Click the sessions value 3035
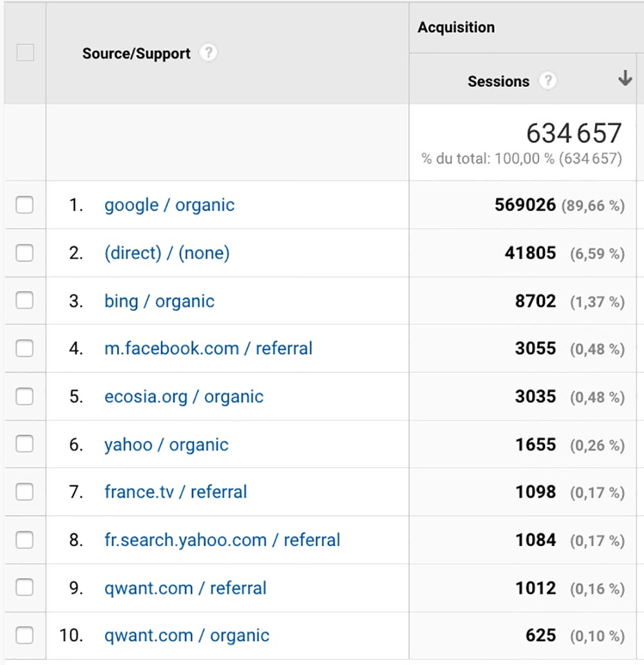The image size is (644, 665). (535, 397)
